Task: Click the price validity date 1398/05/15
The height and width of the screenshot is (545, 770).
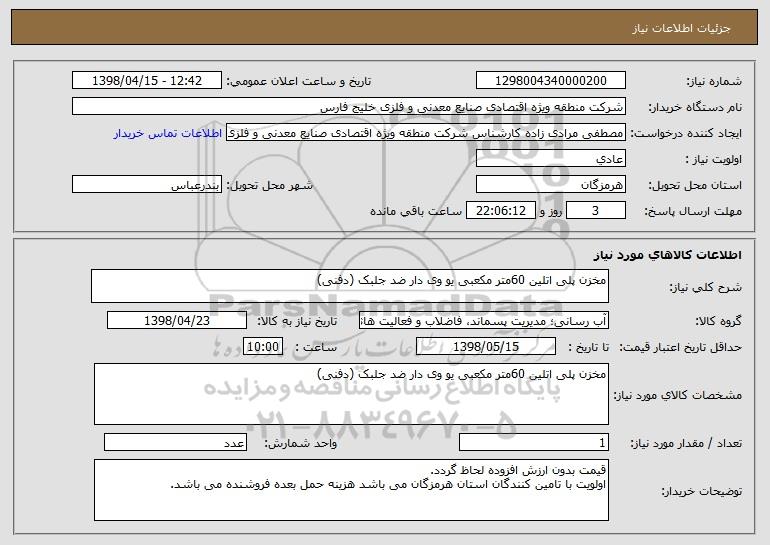Action: [486, 346]
